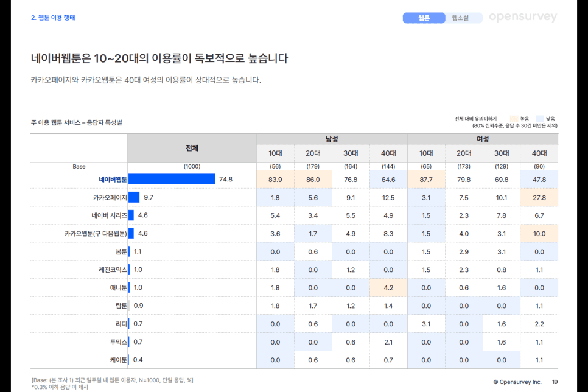Click the 투믹스 row label

coord(119,341)
